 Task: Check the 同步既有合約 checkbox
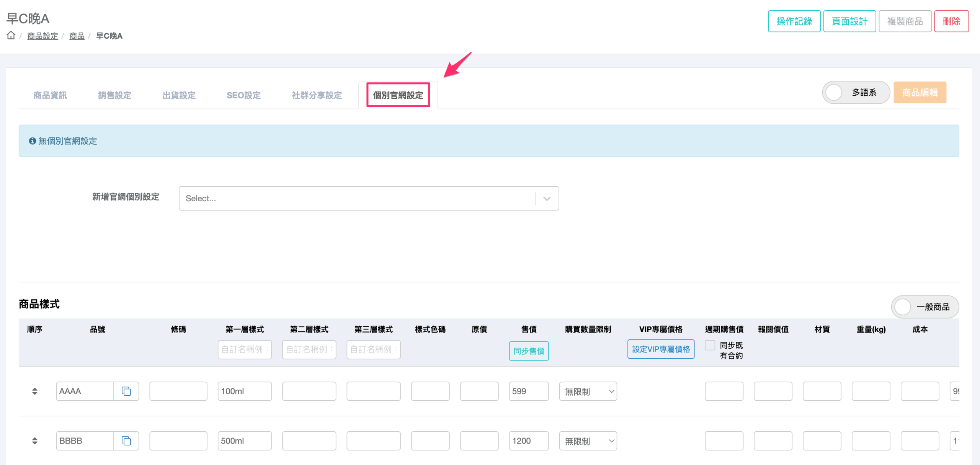(710, 345)
